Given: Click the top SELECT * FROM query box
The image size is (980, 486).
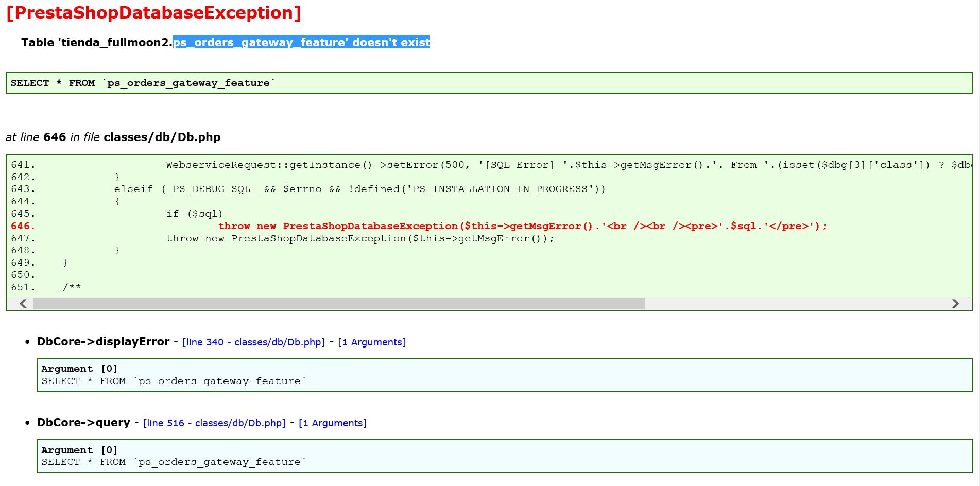Looking at the screenshot, I should pos(488,83).
